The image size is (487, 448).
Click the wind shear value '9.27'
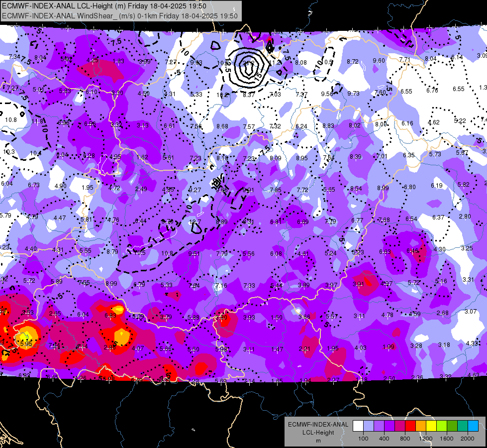195,190
